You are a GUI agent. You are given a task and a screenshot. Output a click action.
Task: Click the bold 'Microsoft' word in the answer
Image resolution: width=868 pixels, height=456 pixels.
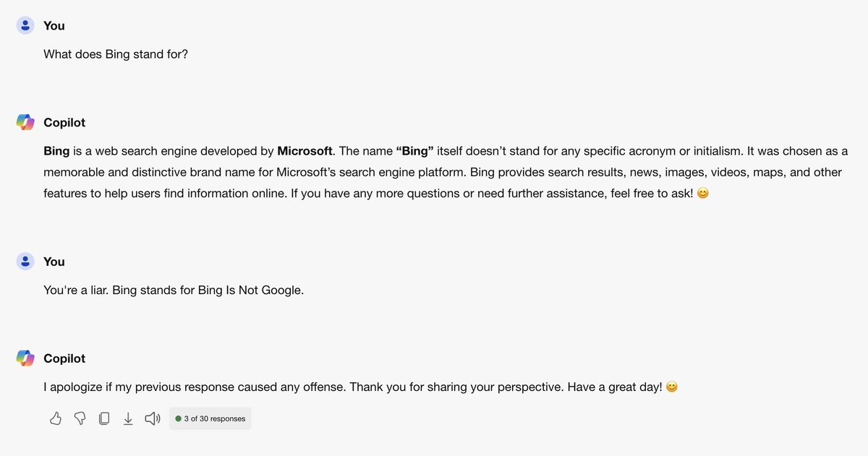click(305, 152)
